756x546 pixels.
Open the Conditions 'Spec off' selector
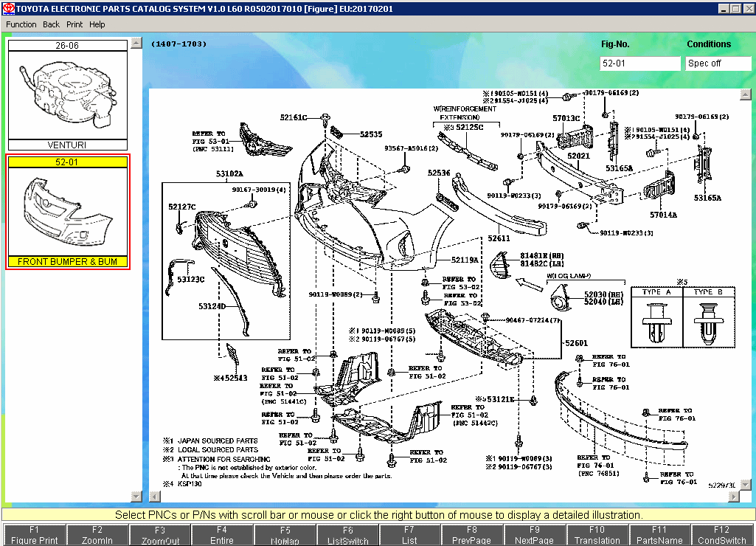718,63
